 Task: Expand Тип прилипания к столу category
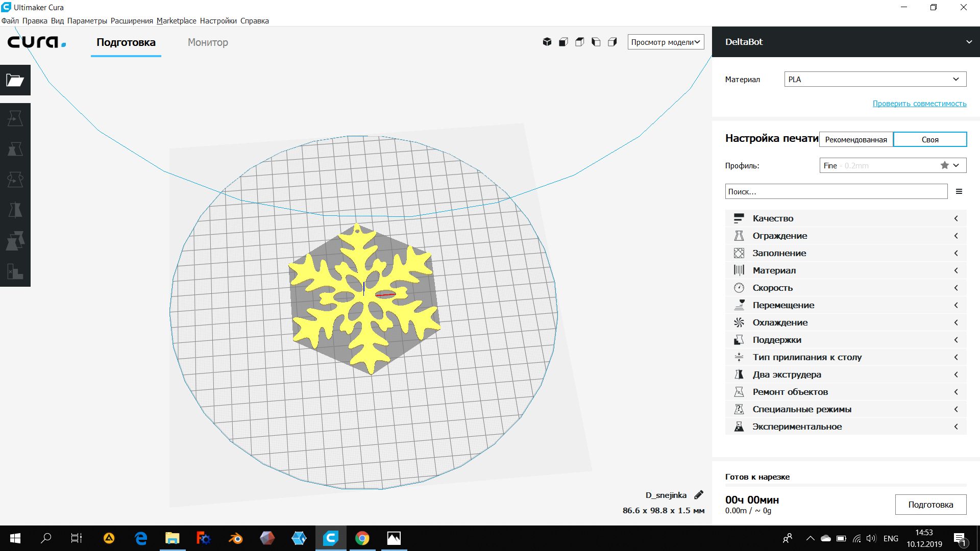(x=846, y=357)
